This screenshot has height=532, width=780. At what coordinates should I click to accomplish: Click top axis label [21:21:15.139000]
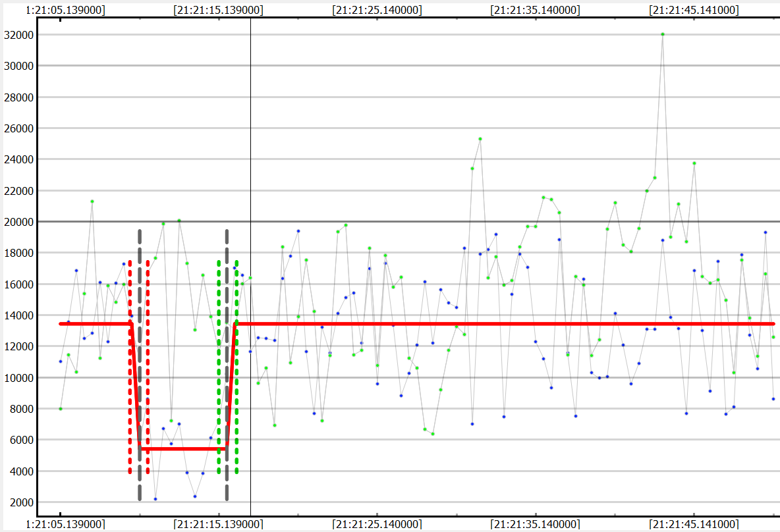click(x=218, y=10)
